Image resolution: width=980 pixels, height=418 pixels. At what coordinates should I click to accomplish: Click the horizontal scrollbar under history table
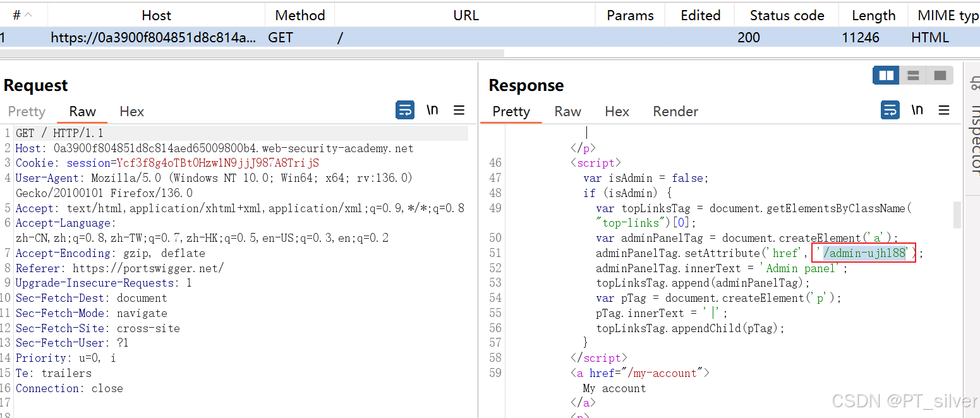251,54
